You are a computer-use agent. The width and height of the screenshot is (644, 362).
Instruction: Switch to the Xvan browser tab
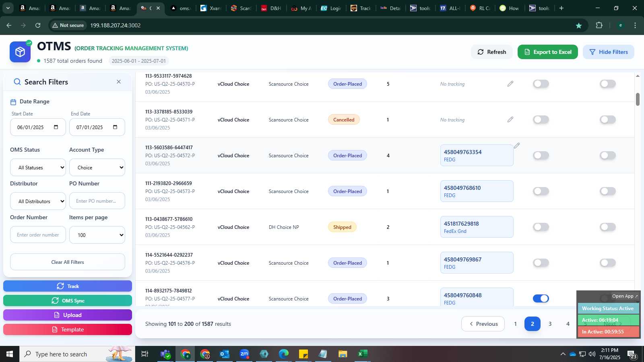click(x=211, y=8)
